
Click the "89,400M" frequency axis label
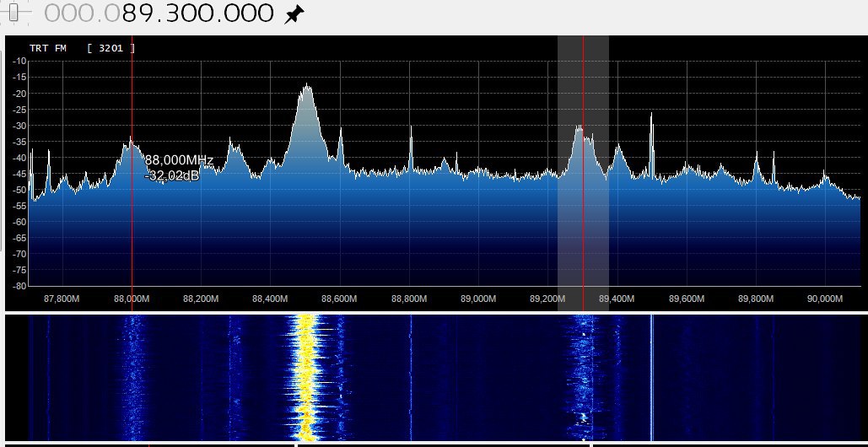pyautogui.click(x=617, y=299)
